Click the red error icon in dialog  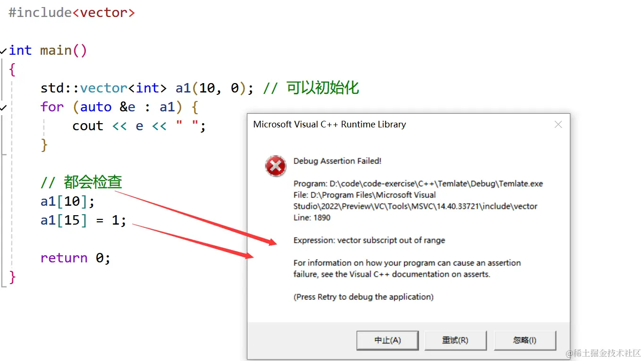[x=276, y=166]
